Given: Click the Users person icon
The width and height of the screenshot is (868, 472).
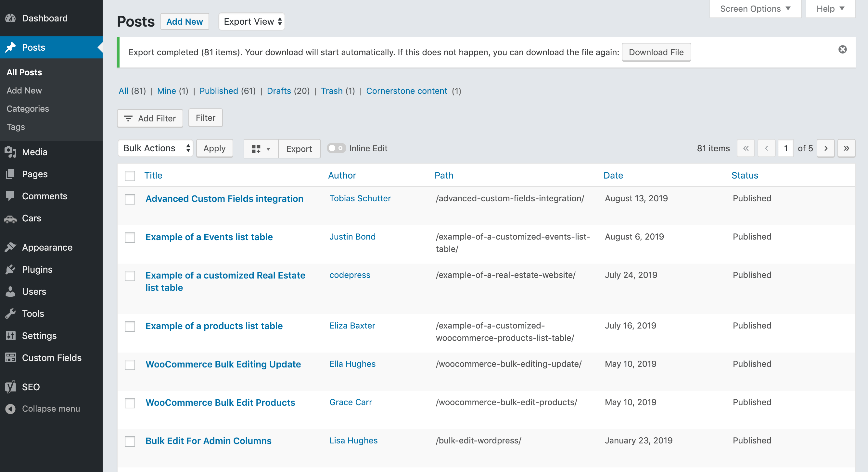Looking at the screenshot, I should tap(10, 292).
